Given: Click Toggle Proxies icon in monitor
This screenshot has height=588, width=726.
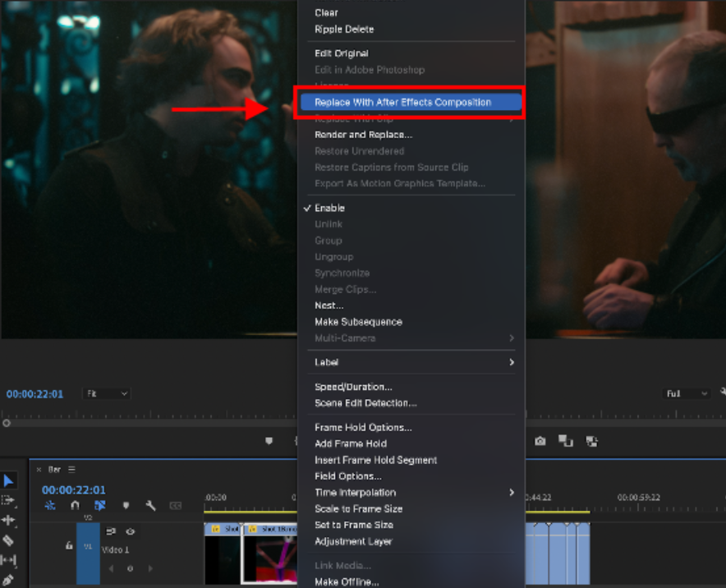Looking at the screenshot, I should 592,441.
